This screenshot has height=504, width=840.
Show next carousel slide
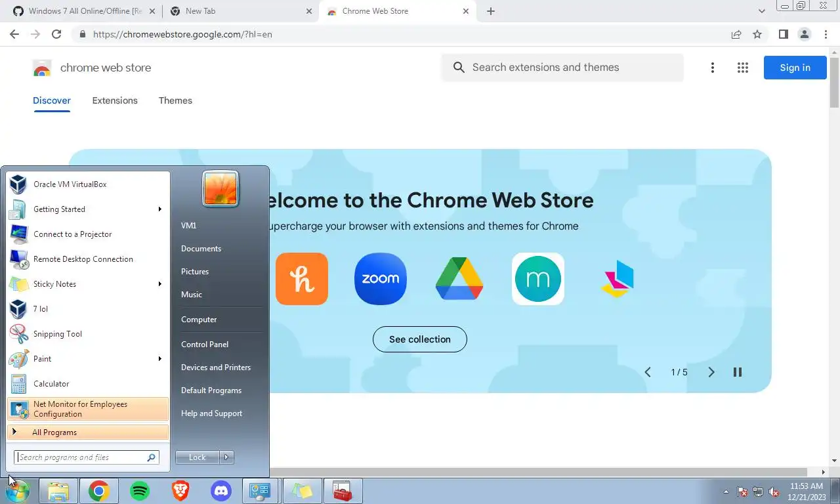pos(711,372)
